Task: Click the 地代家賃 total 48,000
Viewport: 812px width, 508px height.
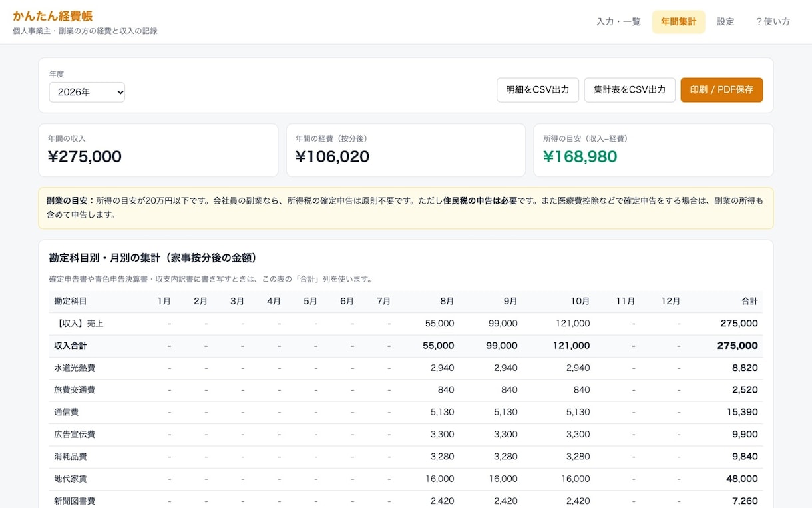Action: (741, 479)
